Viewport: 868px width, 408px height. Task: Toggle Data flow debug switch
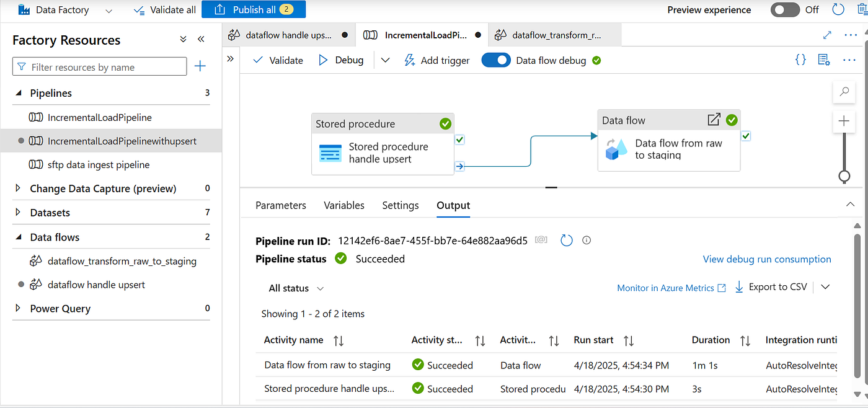click(495, 60)
